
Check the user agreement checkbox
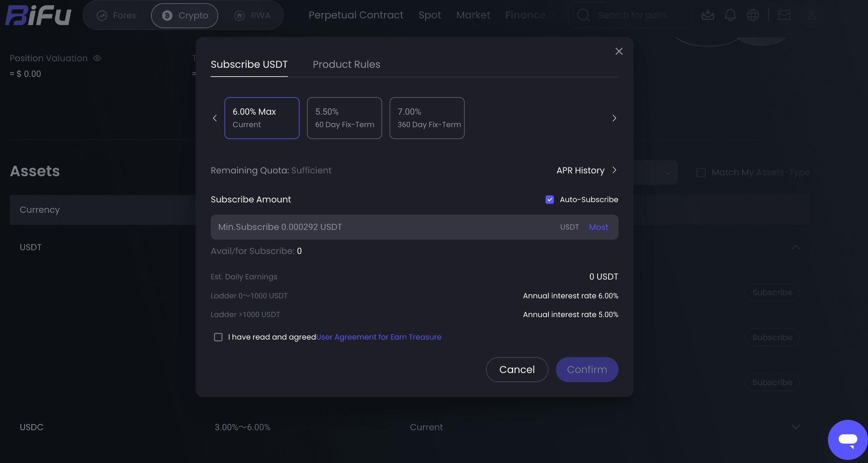218,337
